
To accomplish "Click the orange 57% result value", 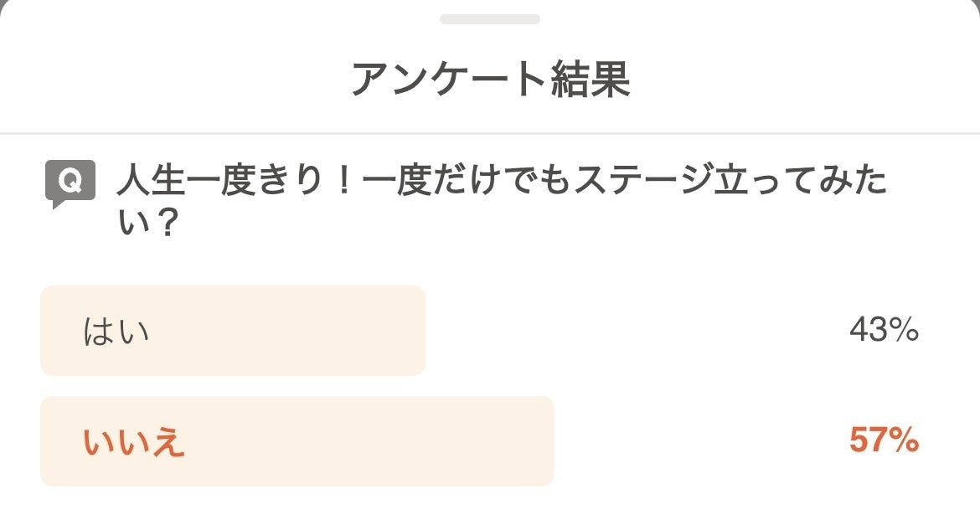I will point(884,441).
